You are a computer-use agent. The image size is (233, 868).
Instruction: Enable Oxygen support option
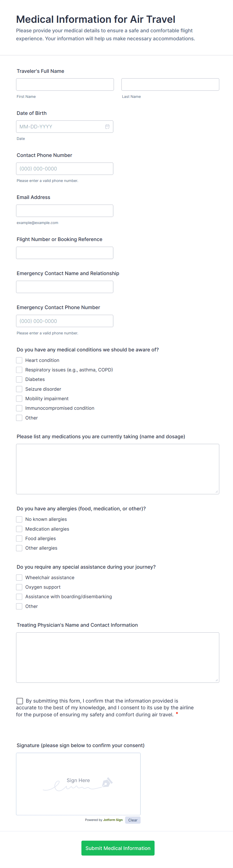click(19, 587)
